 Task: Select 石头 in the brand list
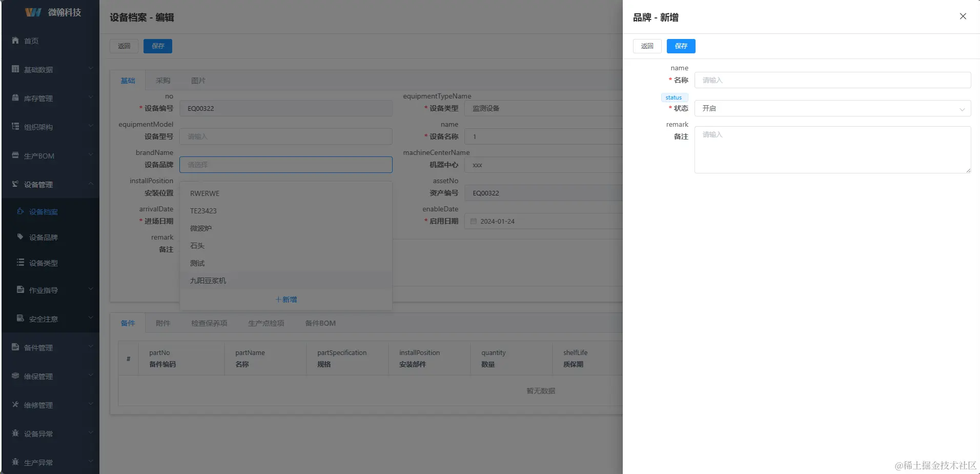[286, 246]
